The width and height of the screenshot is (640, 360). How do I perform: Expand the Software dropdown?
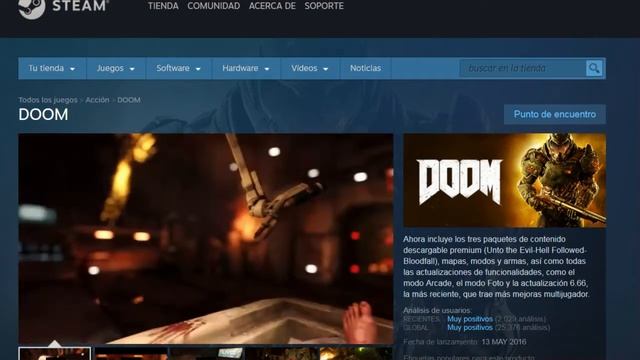[x=179, y=68]
